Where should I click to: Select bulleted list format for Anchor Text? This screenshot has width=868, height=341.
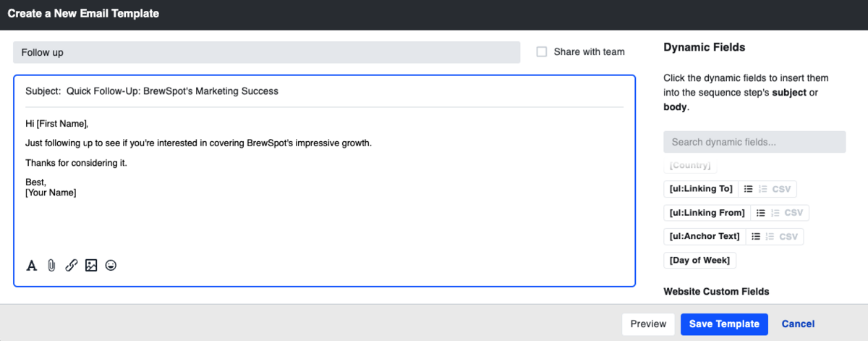point(756,236)
